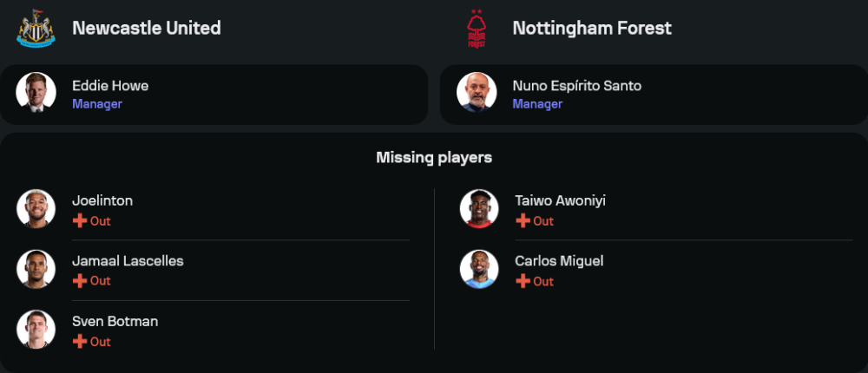Click the Nottingham Forest club crest
Image resolution: width=868 pixels, height=373 pixels.
pyautogui.click(x=476, y=29)
